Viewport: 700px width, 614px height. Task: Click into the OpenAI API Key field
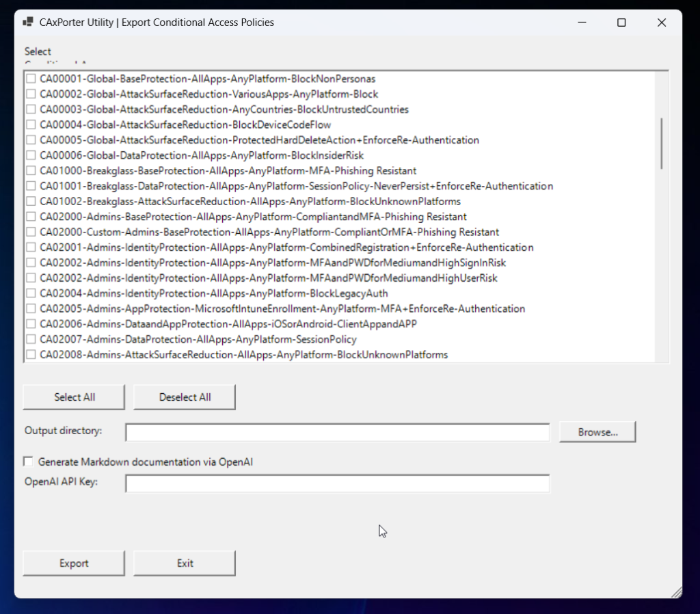[337, 483]
